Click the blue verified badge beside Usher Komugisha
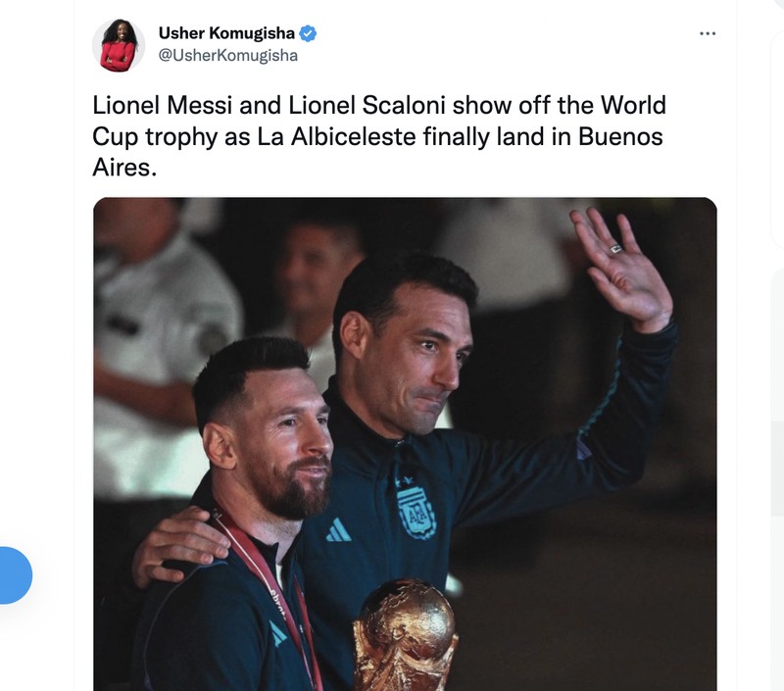Screen dimensions: 784x691 point(308,33)
